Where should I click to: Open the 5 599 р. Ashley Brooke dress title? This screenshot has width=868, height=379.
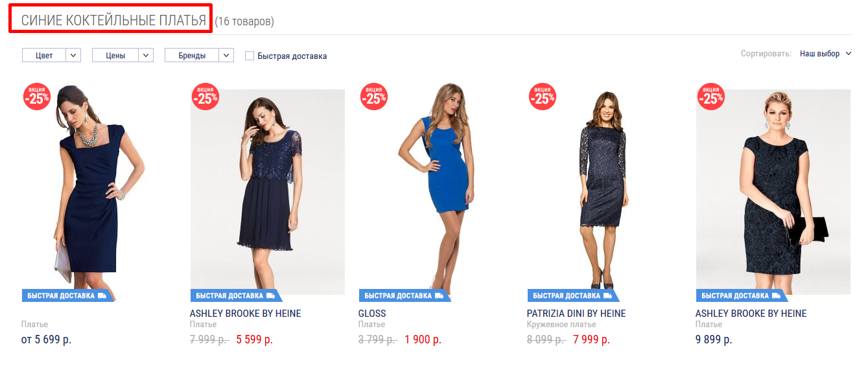245,314
